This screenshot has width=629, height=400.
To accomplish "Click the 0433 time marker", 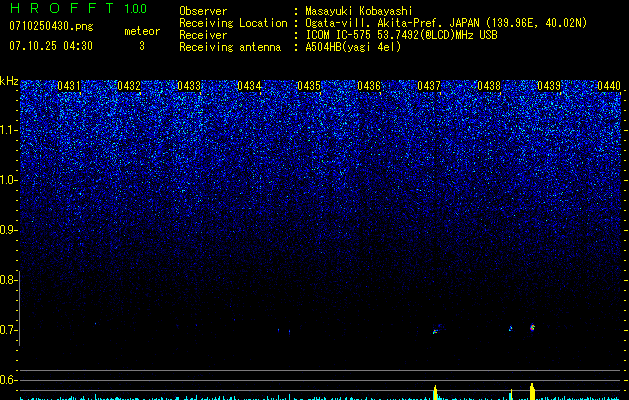I will (x=189, y=86).
